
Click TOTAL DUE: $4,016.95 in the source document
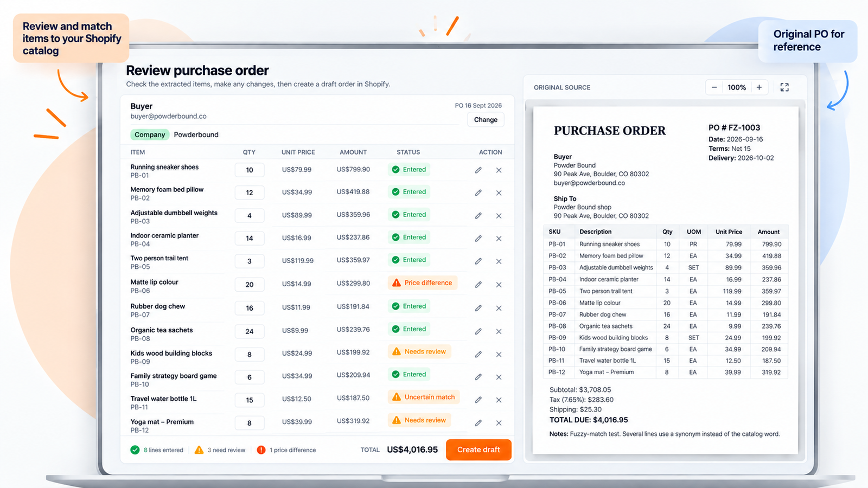pos(589,420)
